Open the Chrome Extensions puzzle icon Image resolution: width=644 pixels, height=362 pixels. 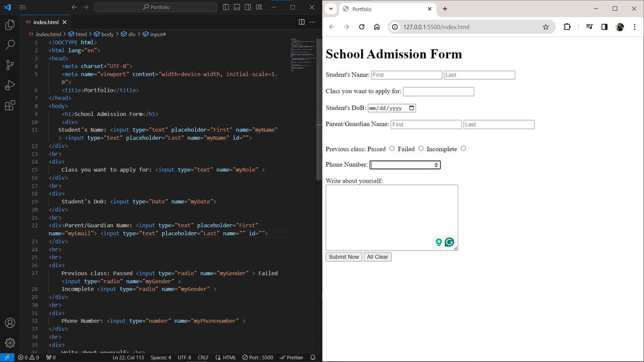pyautogui.click(x=567, y=27)
